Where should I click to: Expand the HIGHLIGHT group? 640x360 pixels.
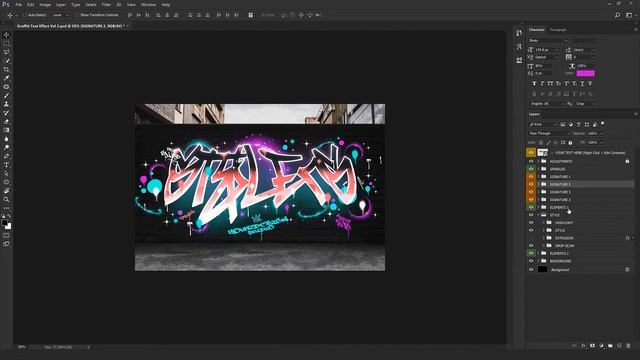(544, 223)
